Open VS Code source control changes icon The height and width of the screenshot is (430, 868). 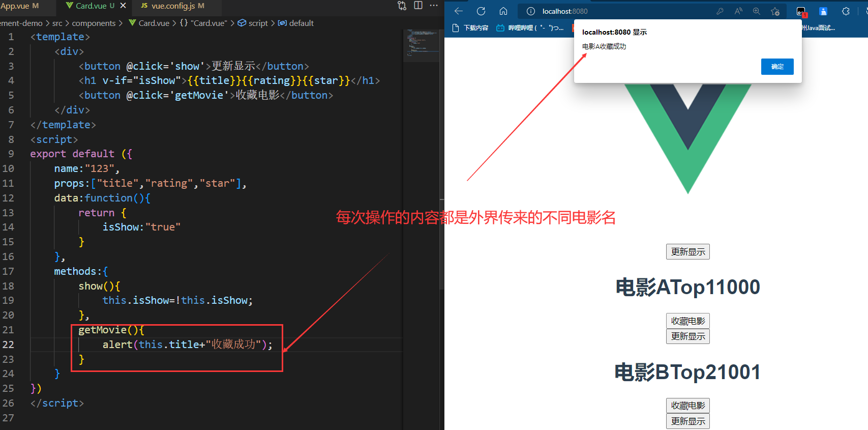(402, 6)
